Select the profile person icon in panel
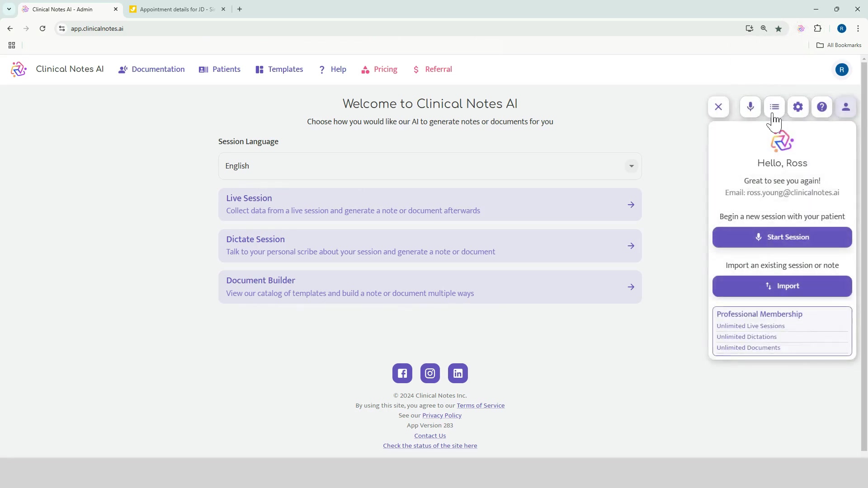 [846, 107]
